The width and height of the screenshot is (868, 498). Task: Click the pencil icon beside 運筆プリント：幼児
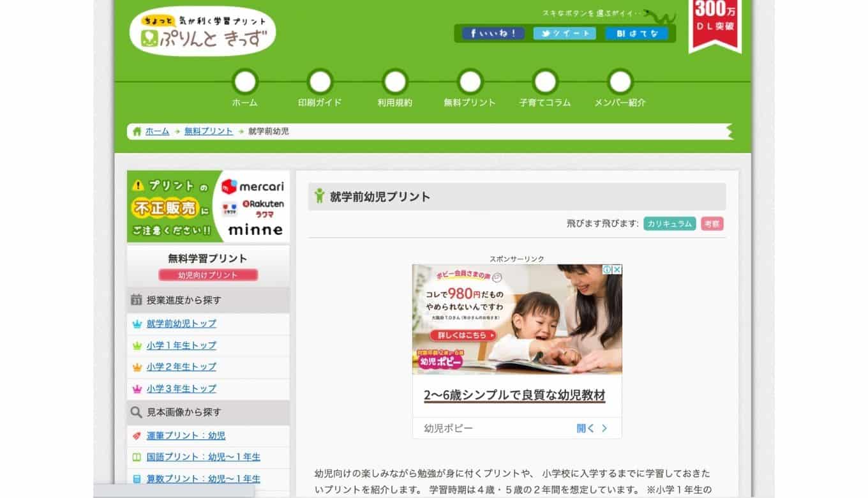136,435
